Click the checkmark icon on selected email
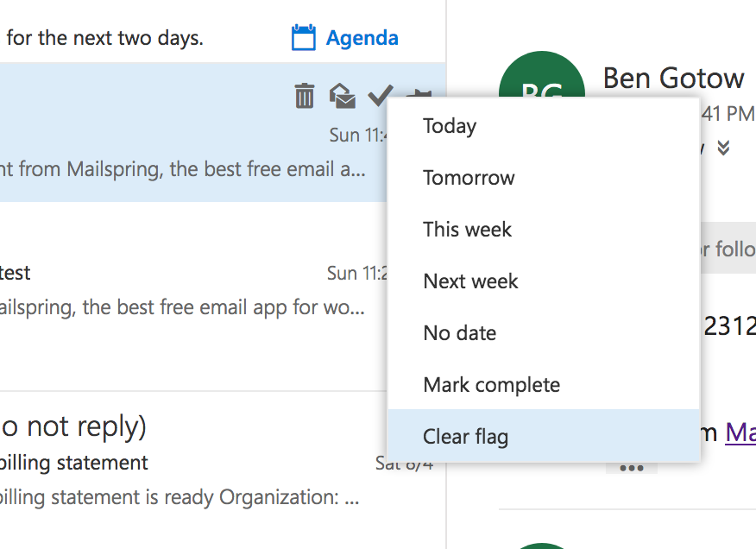 [x=380, y=96]
